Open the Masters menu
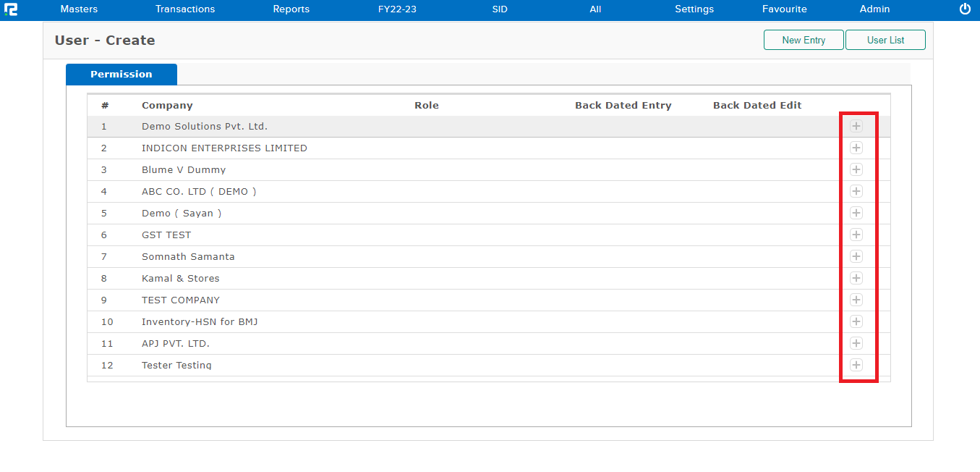 [x=79, y=9]
